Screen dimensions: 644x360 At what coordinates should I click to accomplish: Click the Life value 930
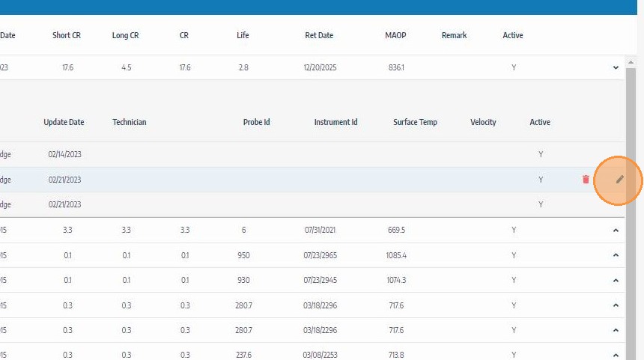243,280
